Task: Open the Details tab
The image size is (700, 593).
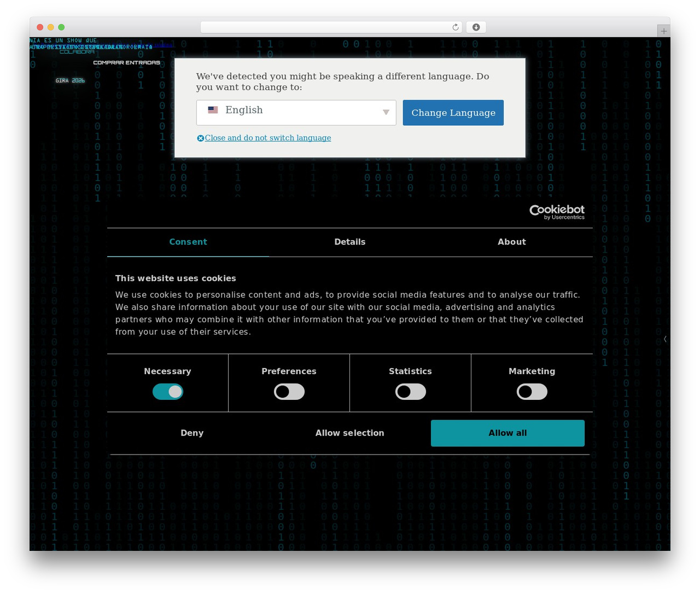Action: 350,242
